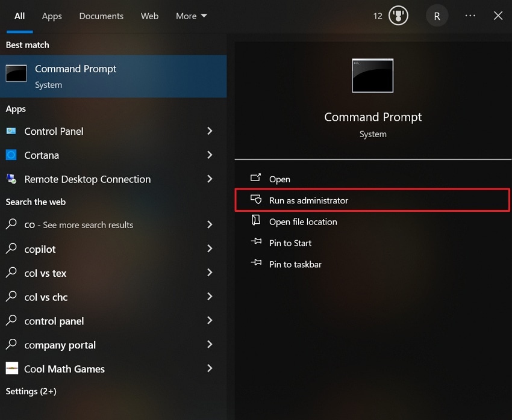Open the More dropdown menu
Viewport: 512px width, 420px height.
click(191, 16)
